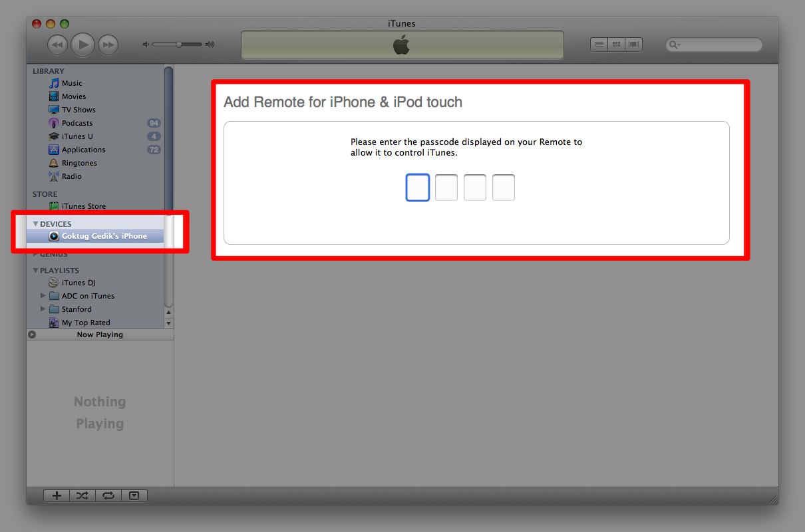Open the iTunes DJ playlist

78,283
